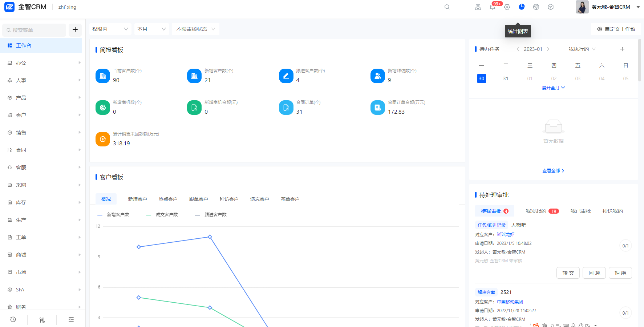This screenshot has width=644, height=327.
Task: Select 工作台 in the sidebar
Action: tap(41, 45)
